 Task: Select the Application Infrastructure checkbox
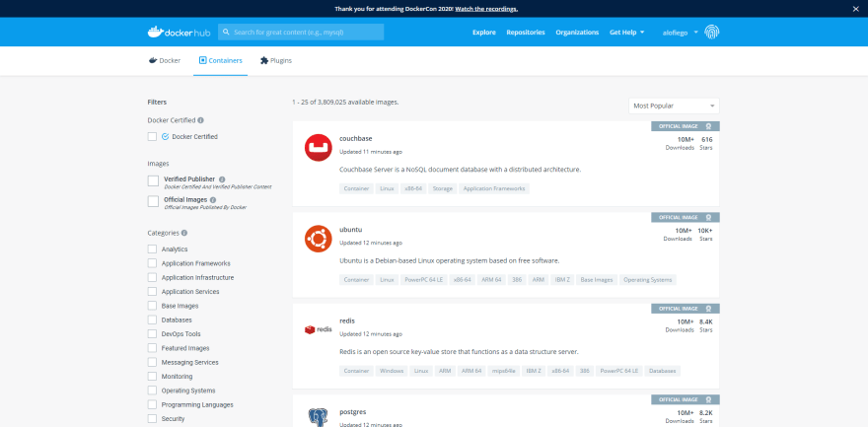click(x=152, y=277)
